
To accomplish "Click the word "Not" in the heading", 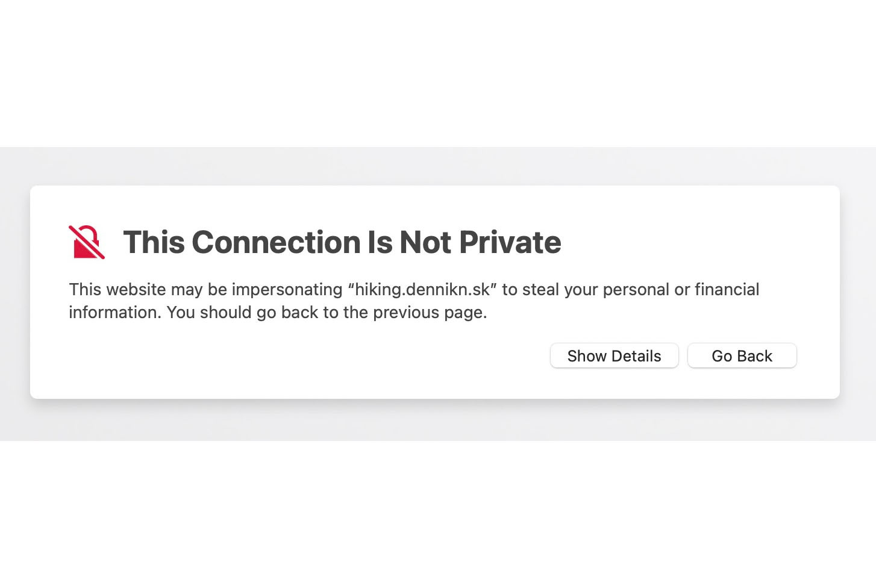I will [x=425, y=242].
